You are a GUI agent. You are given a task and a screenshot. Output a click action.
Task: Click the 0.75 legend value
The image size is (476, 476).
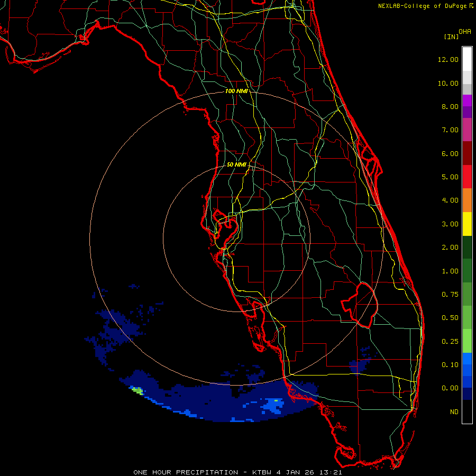(450, 295)
